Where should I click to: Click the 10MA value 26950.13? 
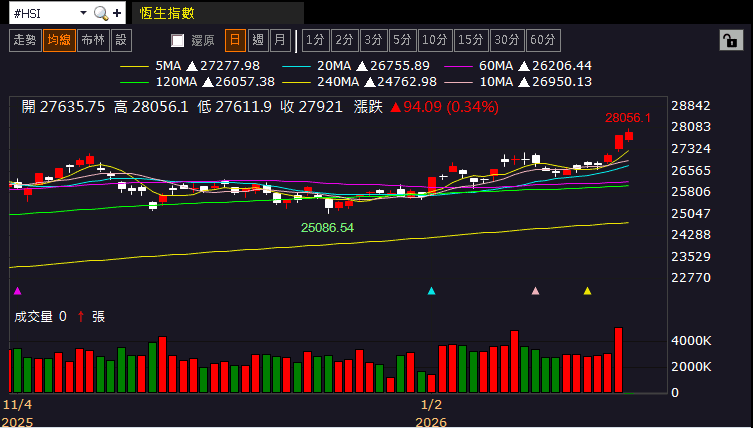coord(562,82)
